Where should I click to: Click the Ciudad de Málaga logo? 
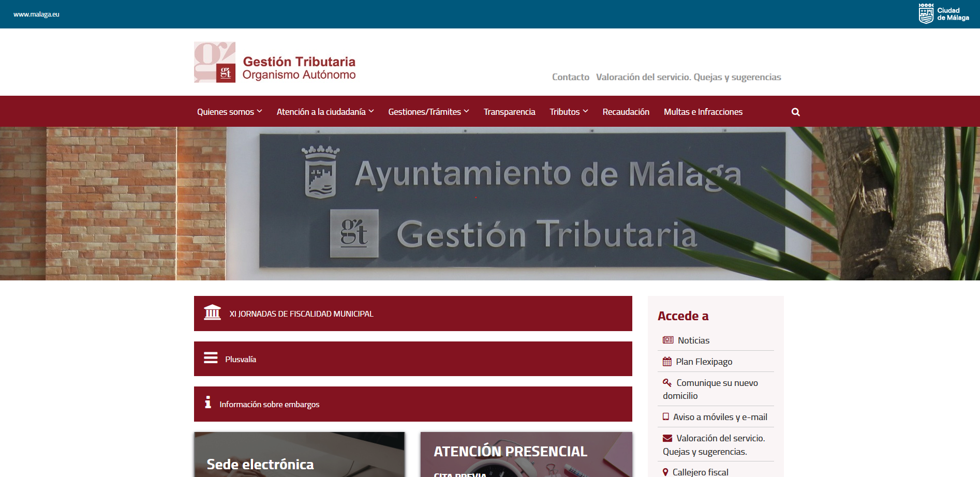click(944, 14)
